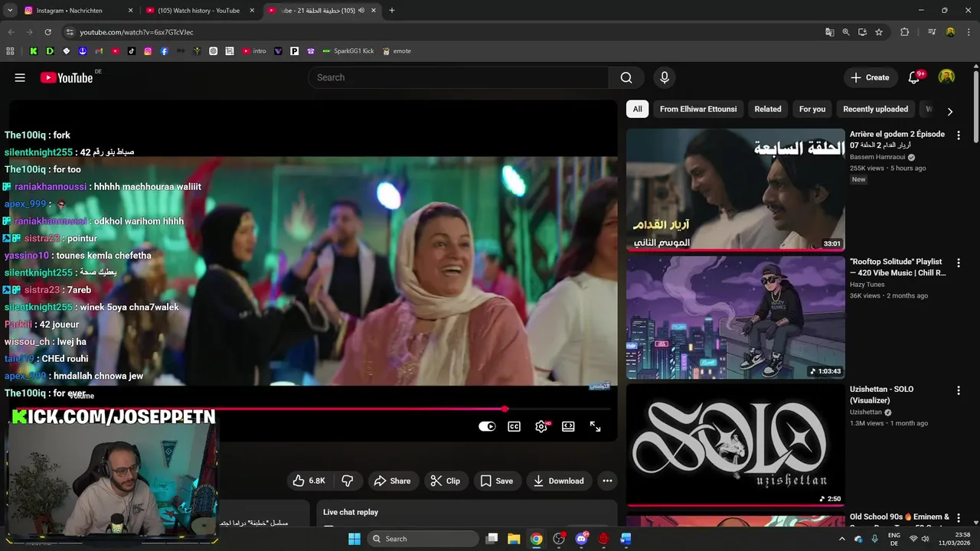Image resolution: width=980 pixels, height=551 pixels.
Task: Click the progress bar scrubber dot
Action: (x=505, y=409)
